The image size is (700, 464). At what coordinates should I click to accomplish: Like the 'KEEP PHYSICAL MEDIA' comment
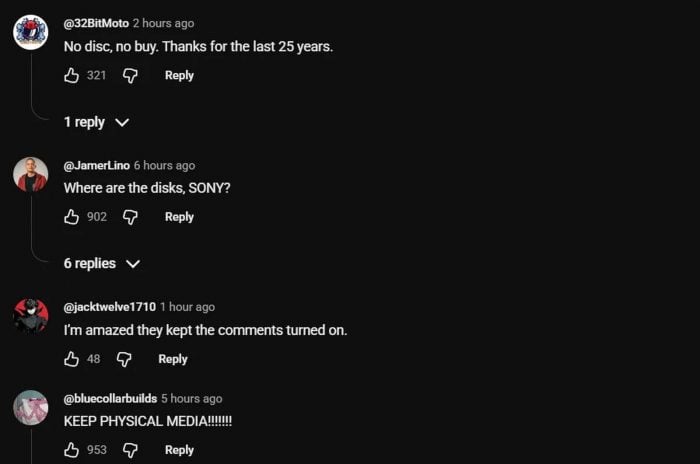point(71,450)
